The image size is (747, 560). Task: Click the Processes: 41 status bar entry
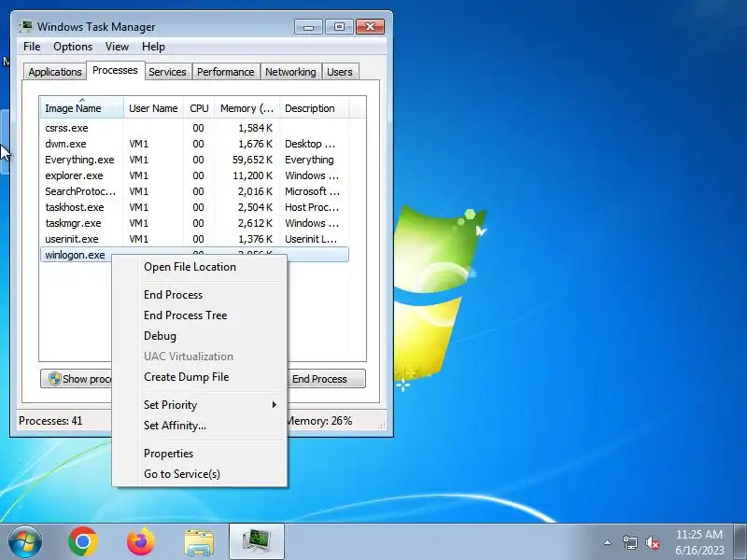point(50,421)
